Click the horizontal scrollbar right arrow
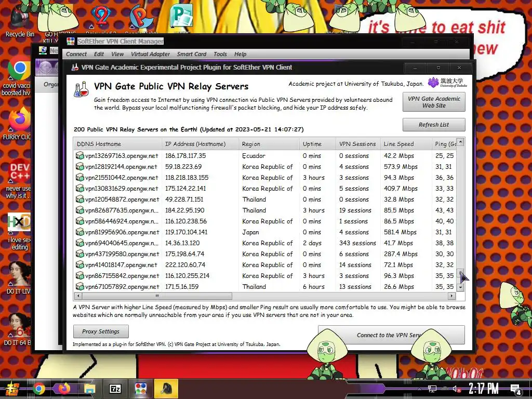This screenshot has height=399, width=532. coord(451,296)
